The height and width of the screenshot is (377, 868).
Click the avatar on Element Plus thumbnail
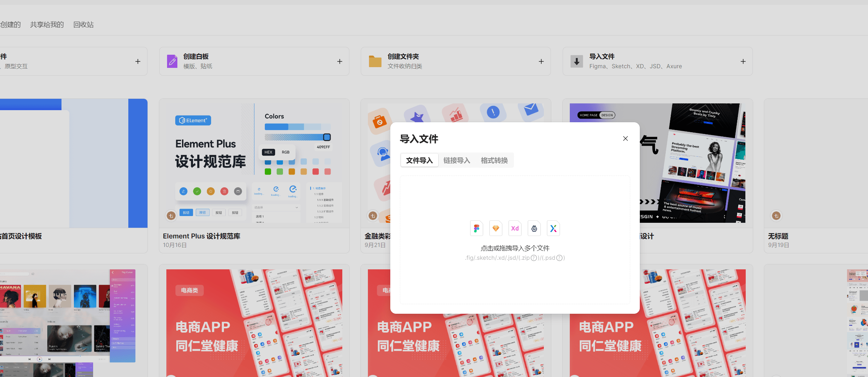point(171,216)
